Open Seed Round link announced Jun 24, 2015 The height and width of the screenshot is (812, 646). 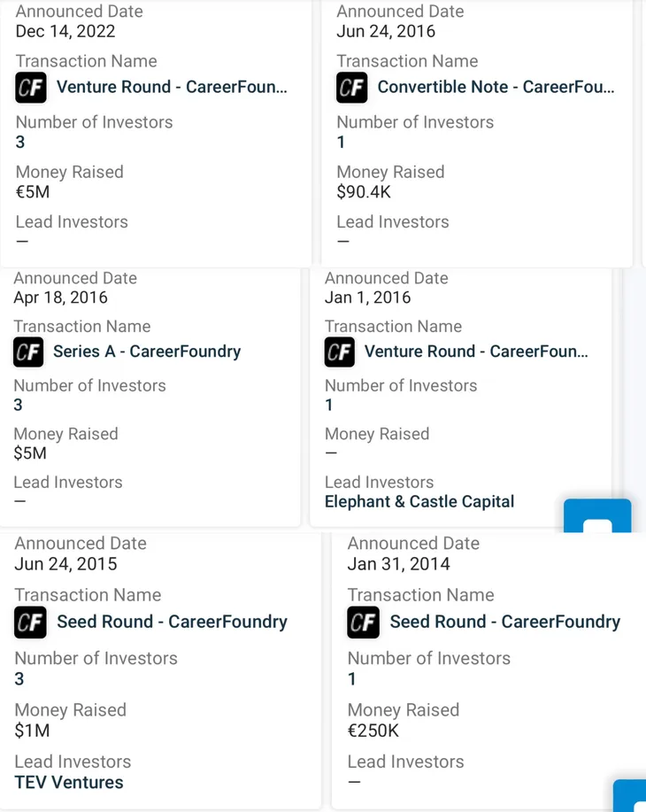point(172,622)
